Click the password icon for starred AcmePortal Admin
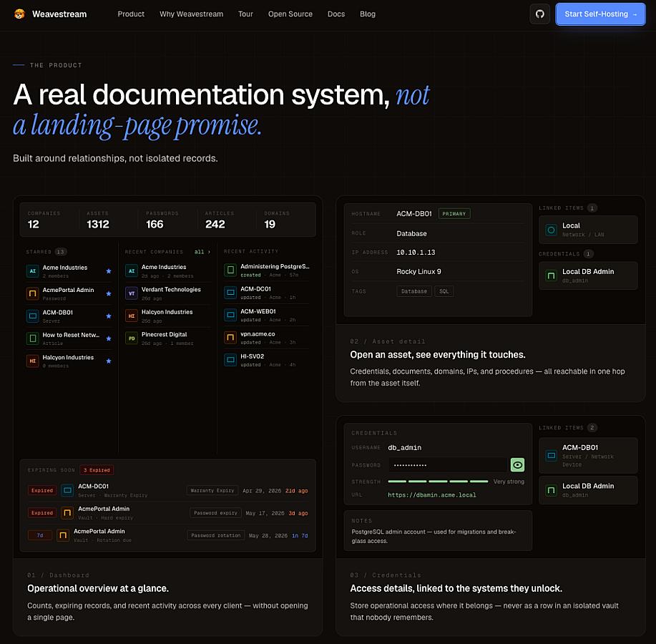656x644 pixels. pos(33,293)
